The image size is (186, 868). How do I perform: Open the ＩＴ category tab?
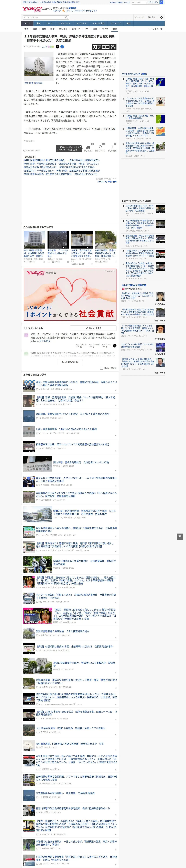(86, 29)
